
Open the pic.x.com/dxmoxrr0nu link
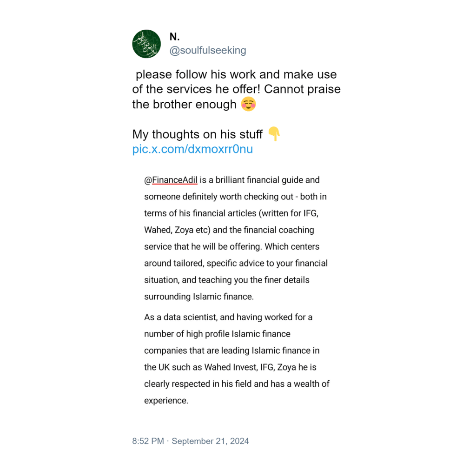pyautogui.click(x=192, y=149)
